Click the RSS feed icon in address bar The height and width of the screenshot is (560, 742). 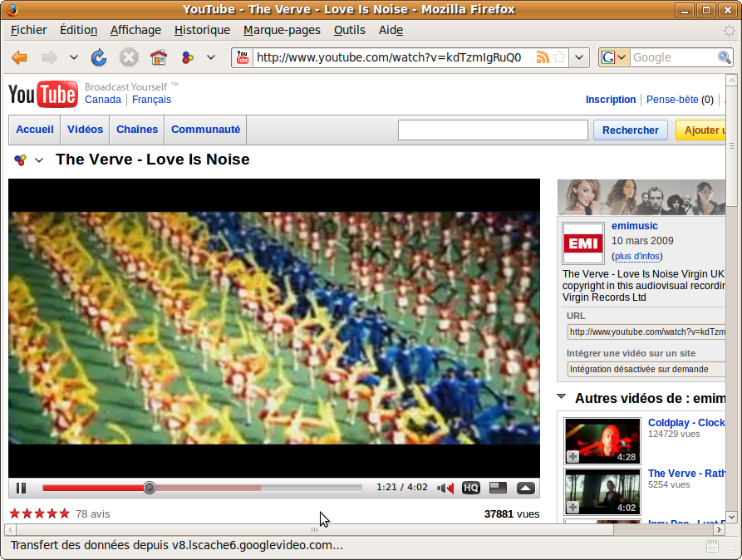click(543, 58)
